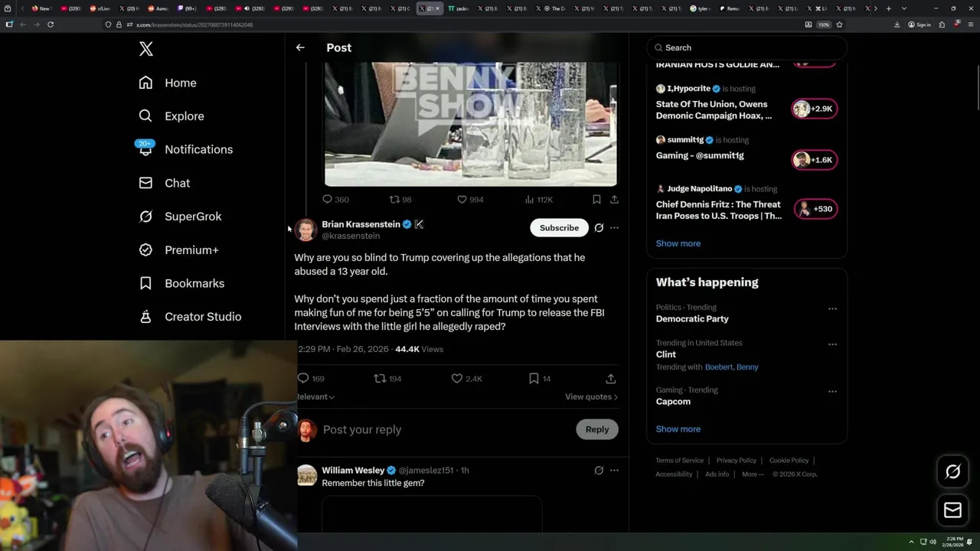Click Boebert, Benny trending link
This screenshot has height=551, width=980.
(x=731, y=367)
